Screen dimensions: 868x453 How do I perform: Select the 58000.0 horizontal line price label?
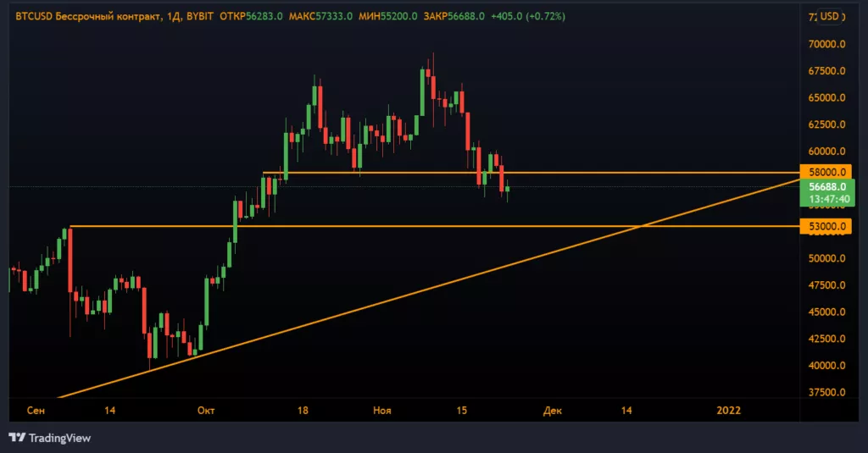click(825, 172)
